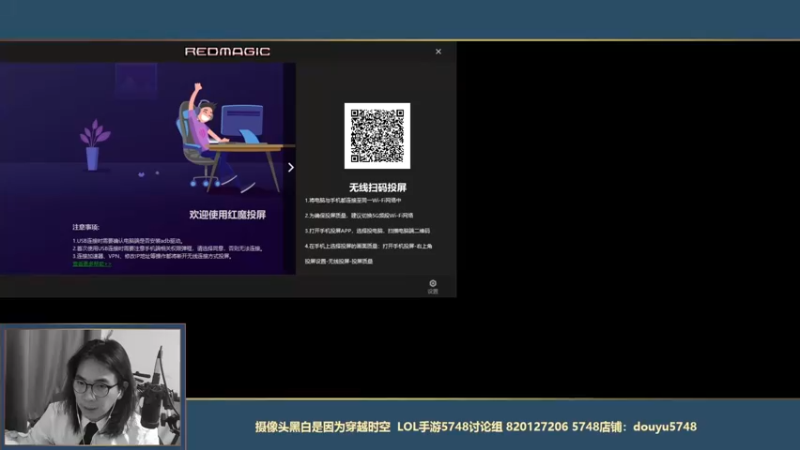
Task: Click the webcam video feed
Action: 92,387
